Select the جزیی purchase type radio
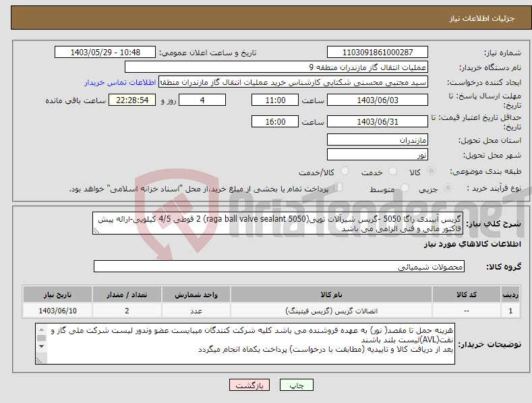The height and width of the screenshot is (403, 532). click(x=448, y=187)
